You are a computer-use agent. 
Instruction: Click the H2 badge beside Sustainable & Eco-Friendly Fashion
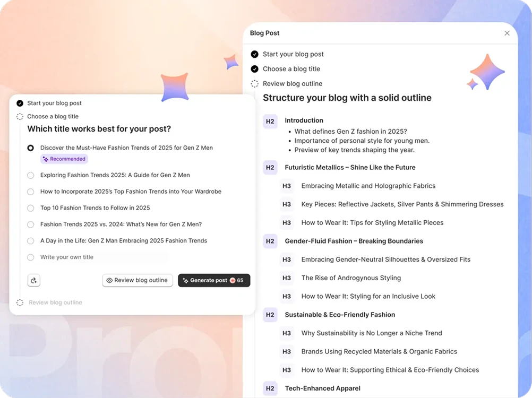[270, 315]
